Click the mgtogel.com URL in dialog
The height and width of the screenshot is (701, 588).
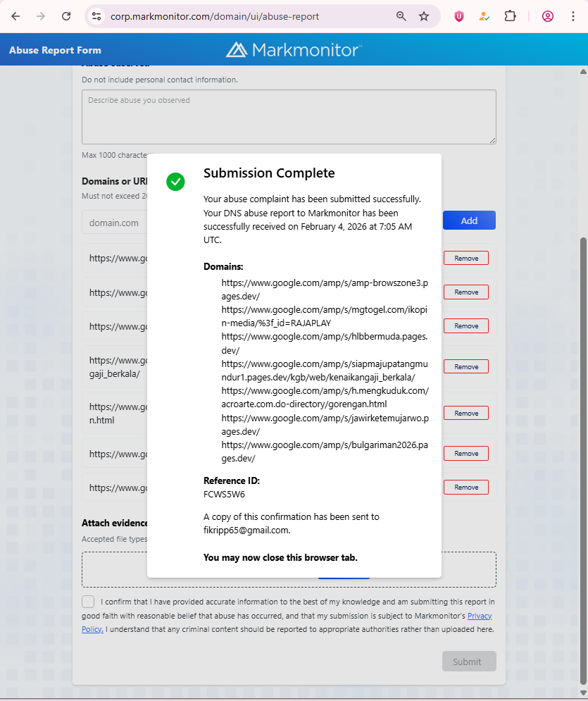[325, 316]
